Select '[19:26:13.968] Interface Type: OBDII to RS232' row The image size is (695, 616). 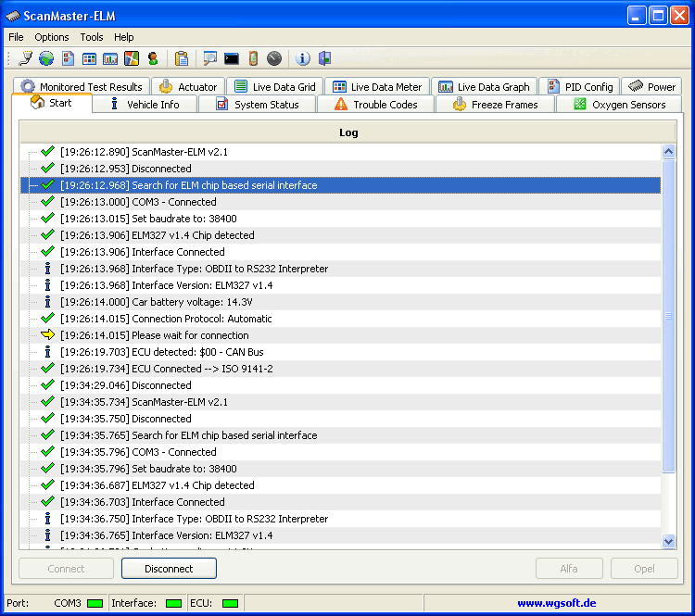coord(340,269)
